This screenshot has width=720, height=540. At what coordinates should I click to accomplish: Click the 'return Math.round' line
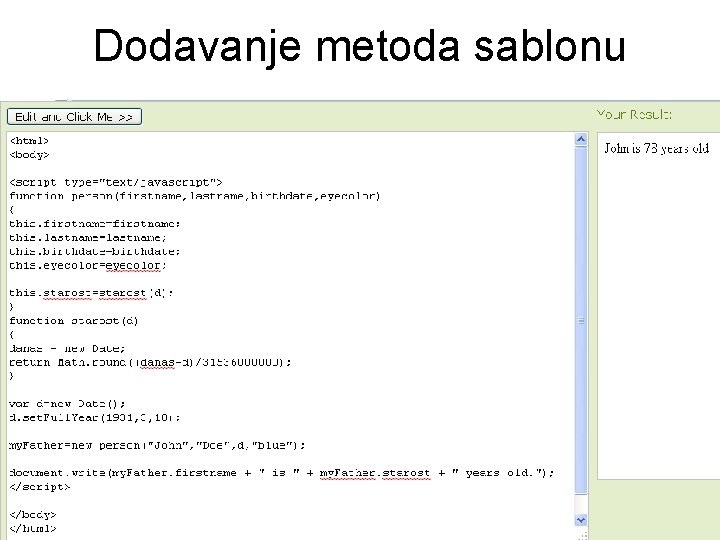pos(150,362)
